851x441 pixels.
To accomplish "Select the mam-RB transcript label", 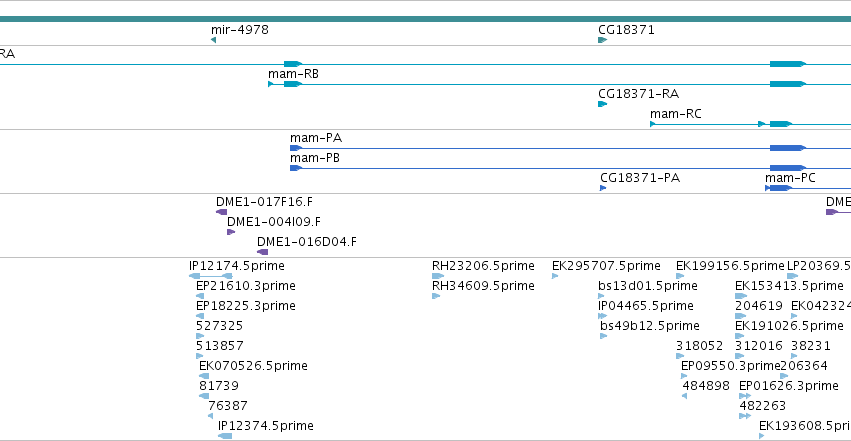I will tap(293, 74).
